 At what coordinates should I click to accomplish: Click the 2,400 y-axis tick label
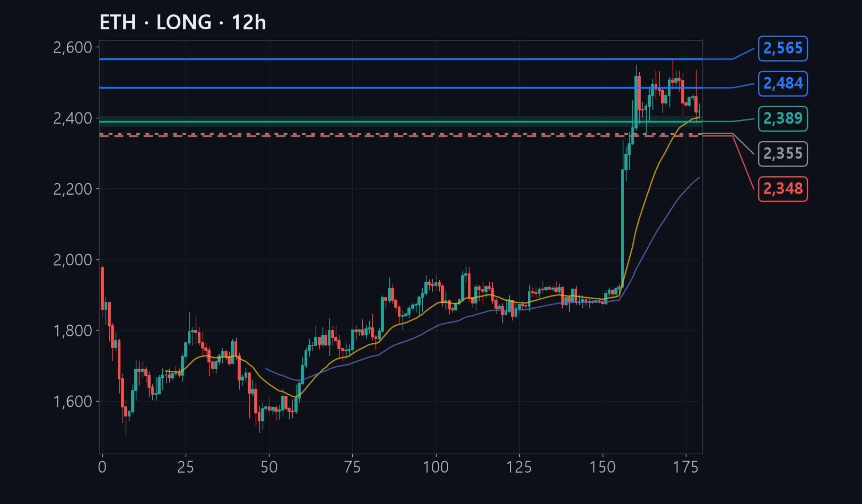(73, 118)
